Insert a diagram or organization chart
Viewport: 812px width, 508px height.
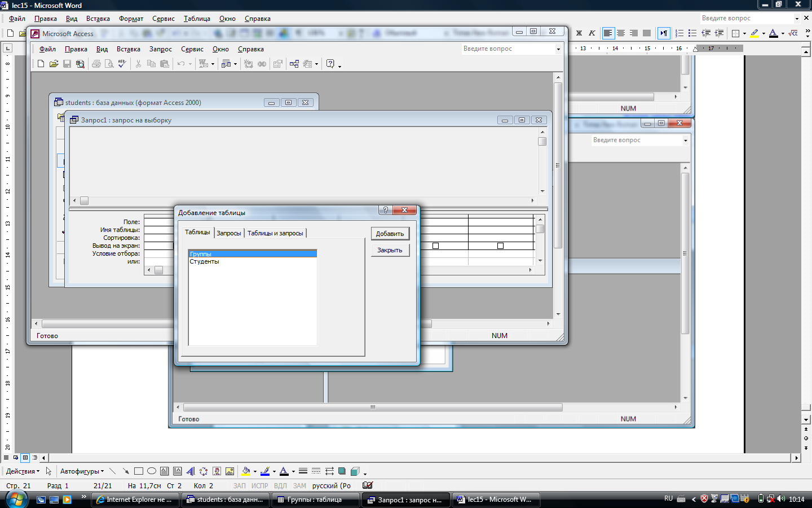(x=204, y=471)
